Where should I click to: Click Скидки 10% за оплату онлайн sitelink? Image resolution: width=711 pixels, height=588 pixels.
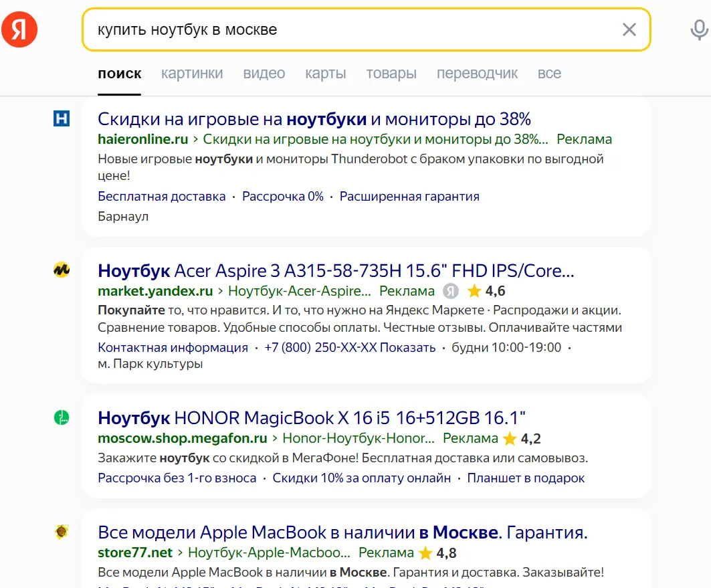point(362,478)
